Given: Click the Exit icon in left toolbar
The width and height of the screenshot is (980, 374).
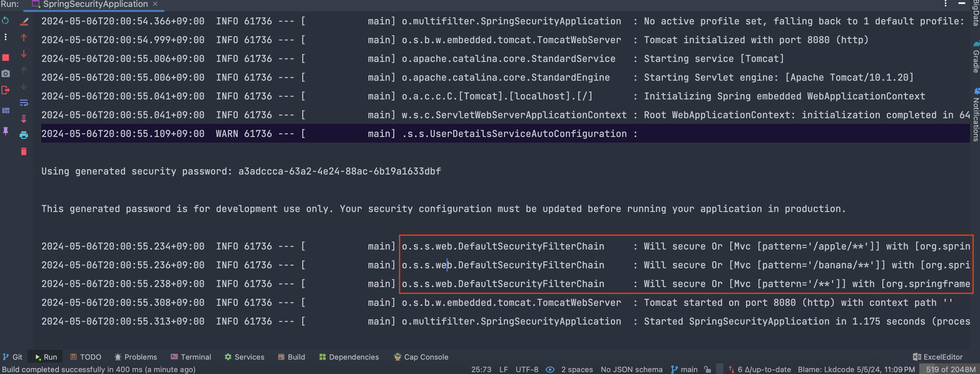Looking at the screenshot, I should pos(5,90).
